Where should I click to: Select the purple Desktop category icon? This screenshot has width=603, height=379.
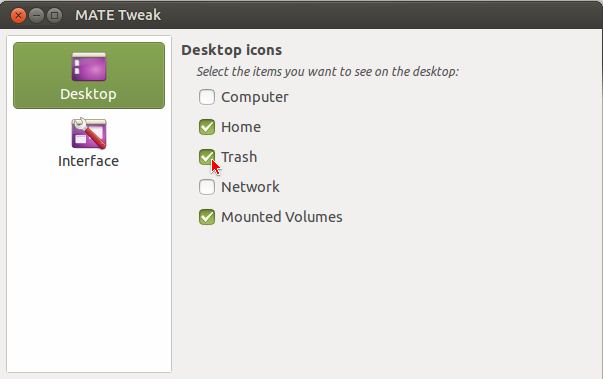(89, 67)
